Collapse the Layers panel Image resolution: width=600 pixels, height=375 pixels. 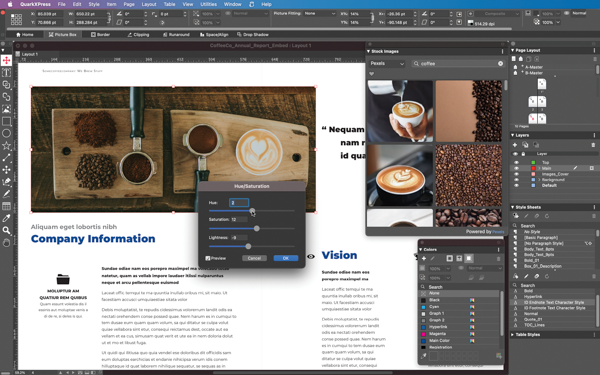pos(513,135)
